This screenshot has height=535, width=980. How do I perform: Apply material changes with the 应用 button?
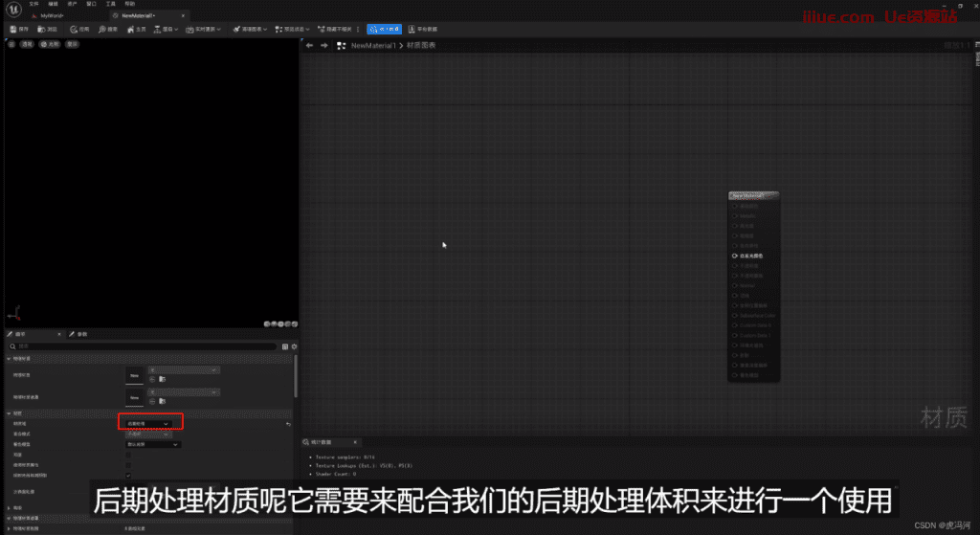click(79, 30)
